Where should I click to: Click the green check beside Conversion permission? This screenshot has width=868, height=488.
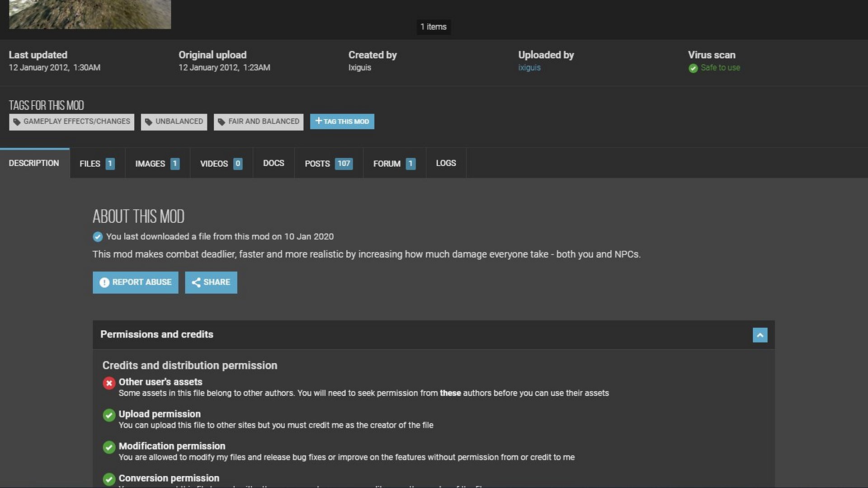(x=109, y=479)
